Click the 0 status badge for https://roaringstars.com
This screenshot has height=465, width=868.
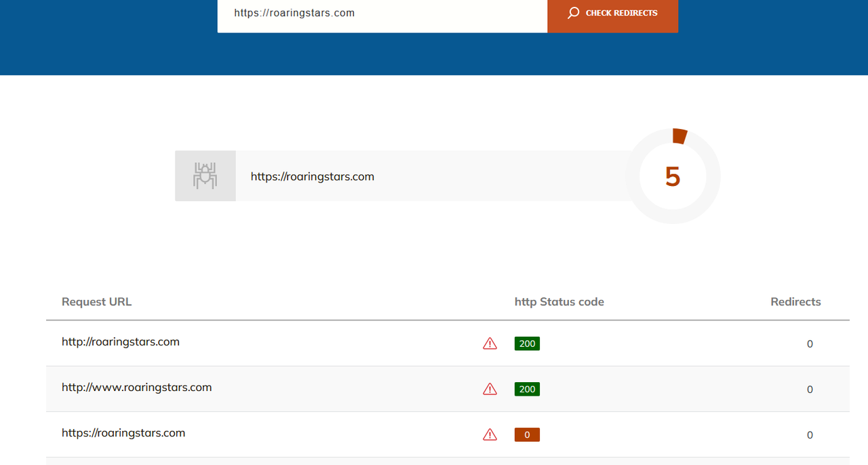527,434
